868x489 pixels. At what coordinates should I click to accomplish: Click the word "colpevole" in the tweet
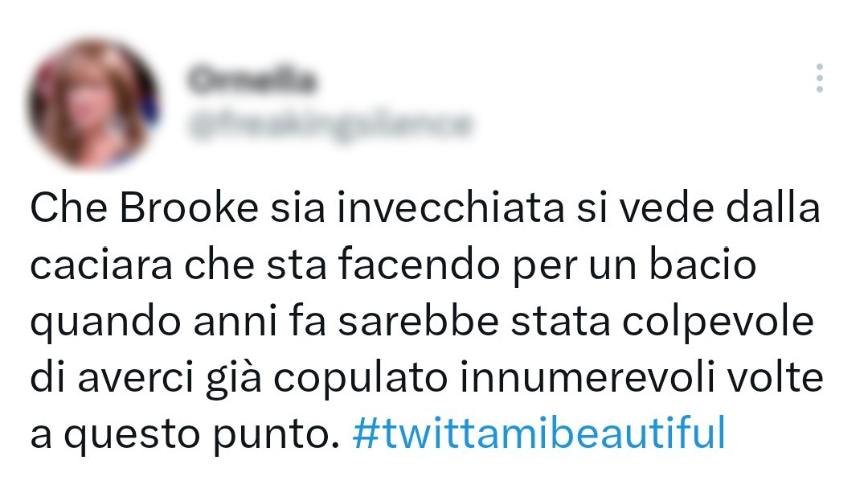(x=718, y=322)
